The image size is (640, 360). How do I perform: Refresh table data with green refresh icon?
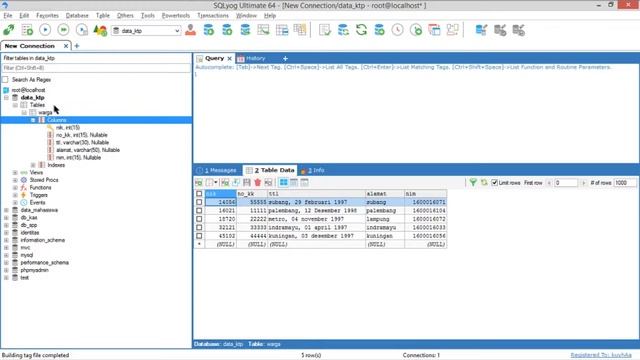[484, 182]
